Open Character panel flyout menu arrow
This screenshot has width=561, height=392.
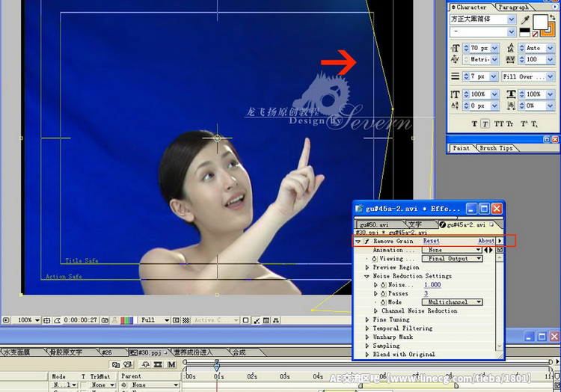point(555,7)
